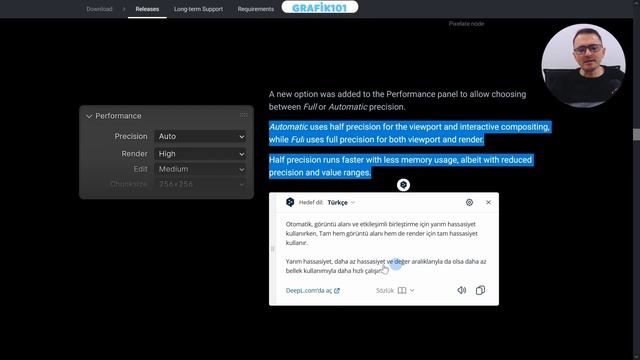Switch to the Long-term Support tab
Viewport: 640px width, 360px height.
[x=198, y=9]
